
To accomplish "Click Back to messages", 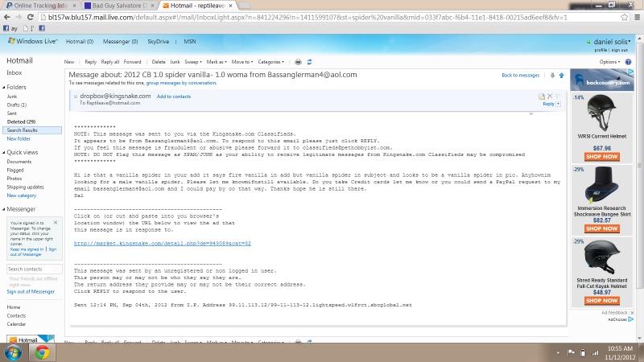I will 520,75.
